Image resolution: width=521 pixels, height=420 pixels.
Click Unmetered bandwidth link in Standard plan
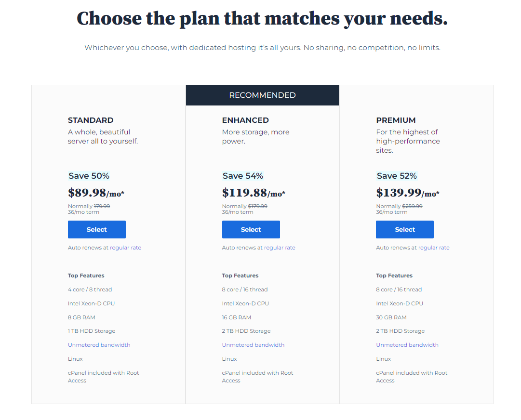coord(99,345)
